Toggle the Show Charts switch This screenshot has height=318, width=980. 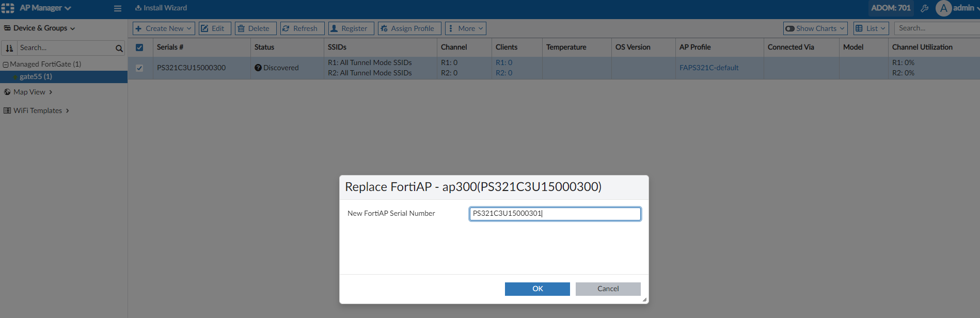[790, 28]
